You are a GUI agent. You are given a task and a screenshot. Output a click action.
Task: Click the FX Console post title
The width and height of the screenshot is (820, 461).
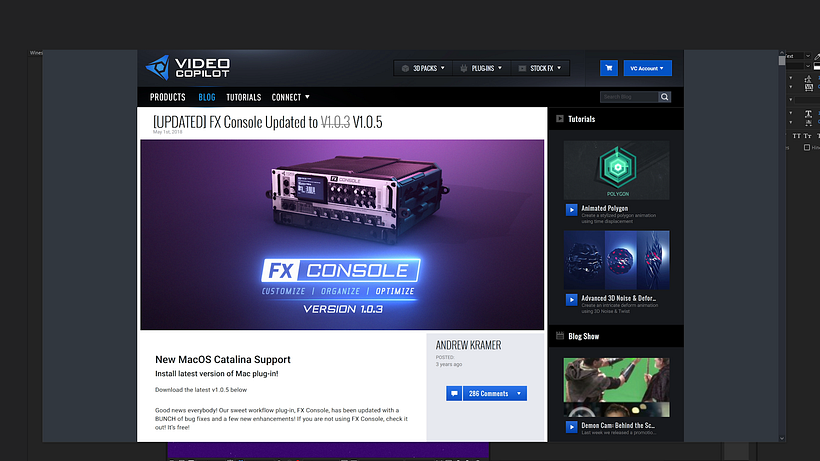(x=267, y=122)
